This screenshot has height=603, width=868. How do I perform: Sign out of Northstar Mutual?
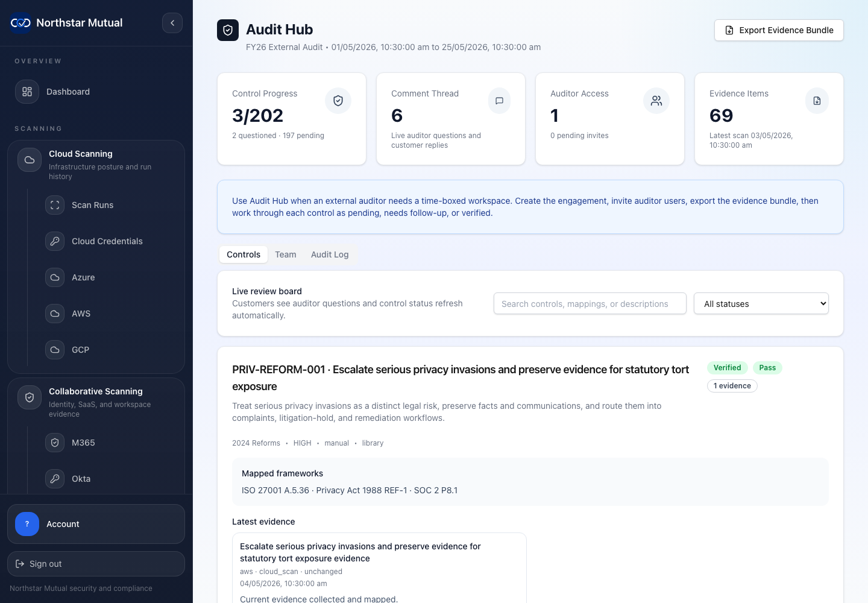pyautogui.click(x=96, y=564)
